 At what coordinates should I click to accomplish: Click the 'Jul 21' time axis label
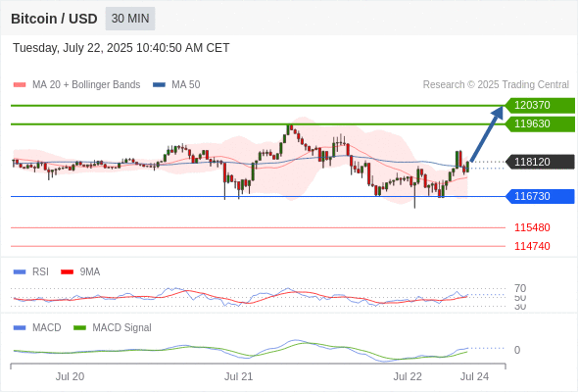coord(238,376)
